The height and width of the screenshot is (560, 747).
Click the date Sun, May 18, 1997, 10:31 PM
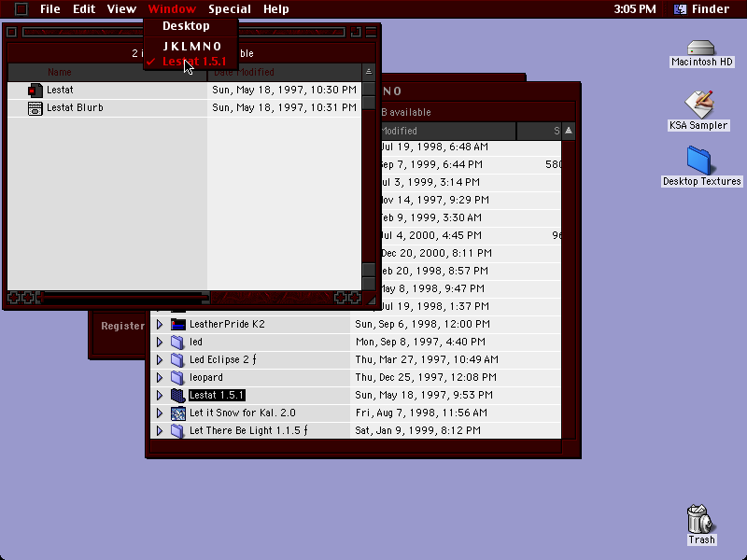click(x=285, y=107)
